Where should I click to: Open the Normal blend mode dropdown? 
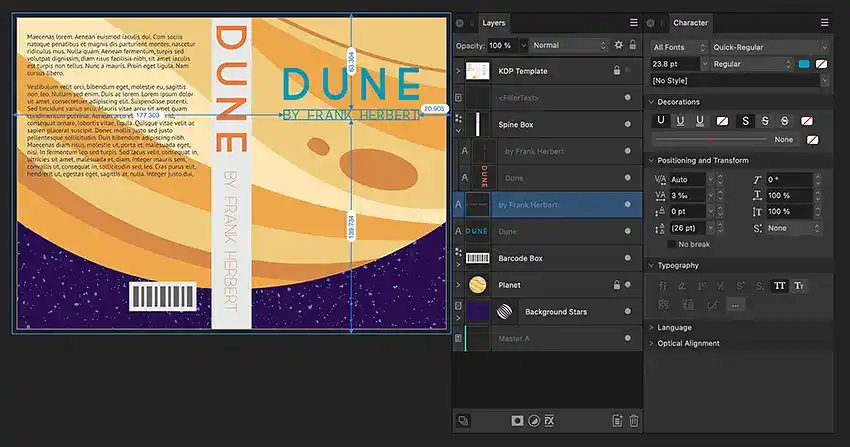(x=569, y=45)
